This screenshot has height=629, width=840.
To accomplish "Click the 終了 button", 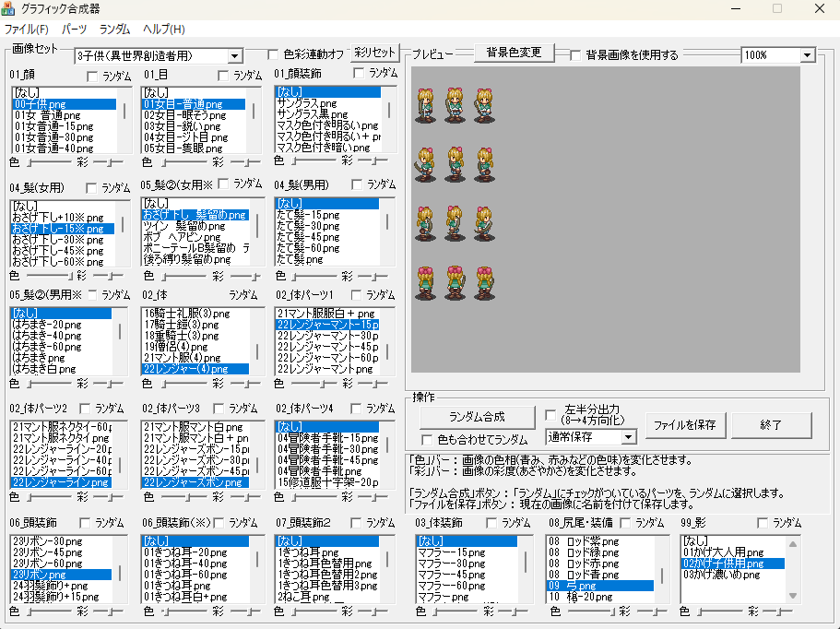I will 772,424.
